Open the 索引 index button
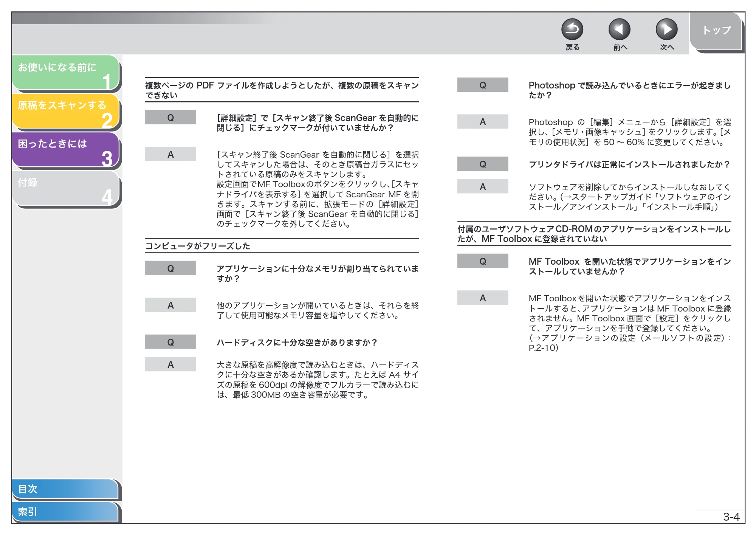This screenshot has height=535, width=756. 65,512
